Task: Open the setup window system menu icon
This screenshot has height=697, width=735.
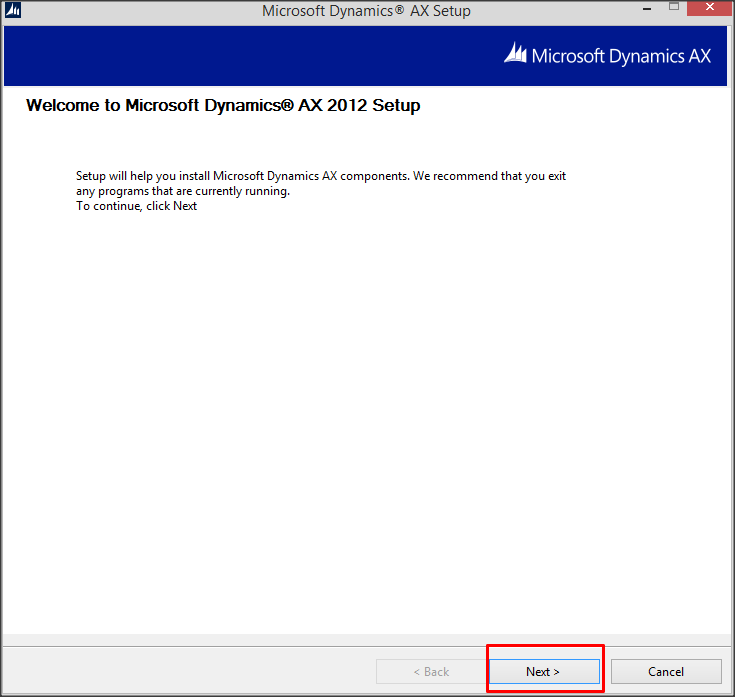Action: coord(13,10)
